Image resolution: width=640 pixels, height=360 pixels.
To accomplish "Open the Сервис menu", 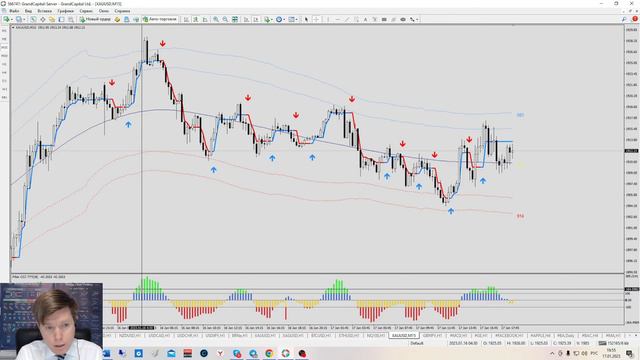I will pyautogui.click(x=86, y=11).
